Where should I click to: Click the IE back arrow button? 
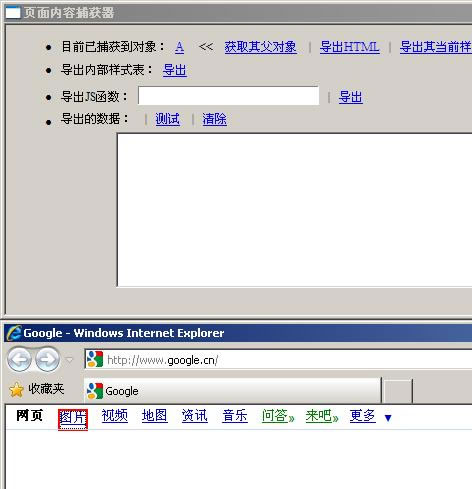[x=19, y=359]
